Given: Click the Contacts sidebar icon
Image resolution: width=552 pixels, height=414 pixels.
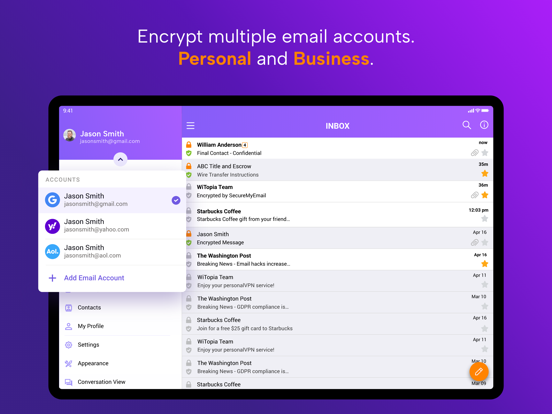Looking at the screenshot, I should 69,308.
